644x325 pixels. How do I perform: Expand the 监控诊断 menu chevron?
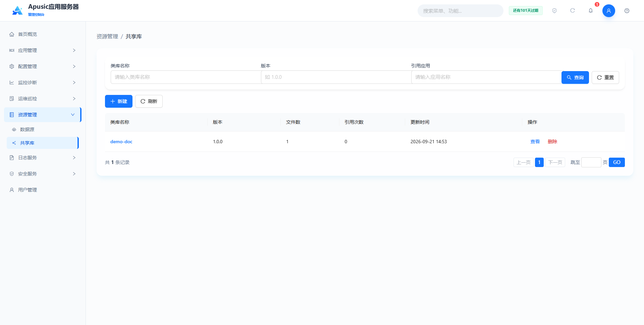(74, 83)
